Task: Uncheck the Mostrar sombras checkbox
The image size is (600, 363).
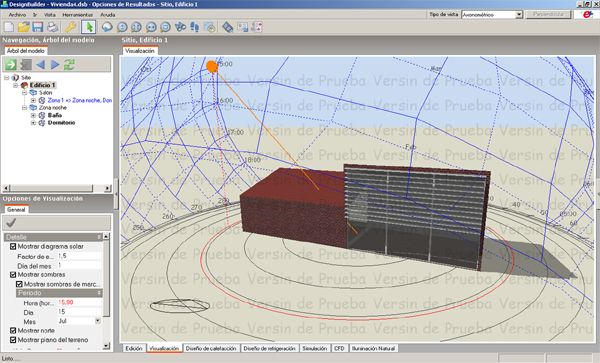Action: [13, 275]
